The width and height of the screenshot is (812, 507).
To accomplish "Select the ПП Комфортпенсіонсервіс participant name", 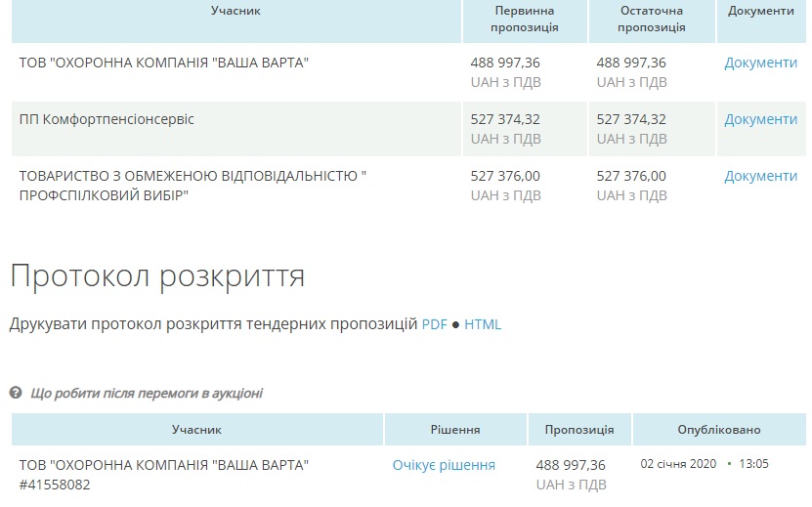I will (107, 119).
